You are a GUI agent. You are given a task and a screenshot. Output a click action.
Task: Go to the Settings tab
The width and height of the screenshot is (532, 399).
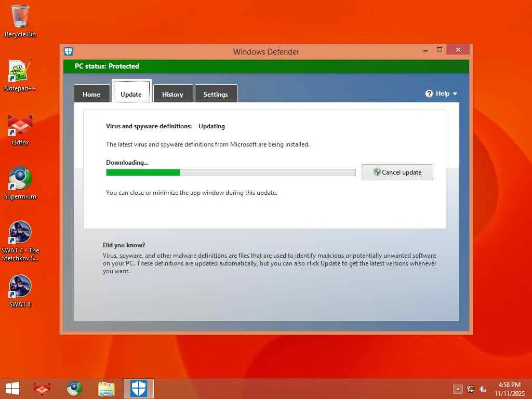pos(216,94)
